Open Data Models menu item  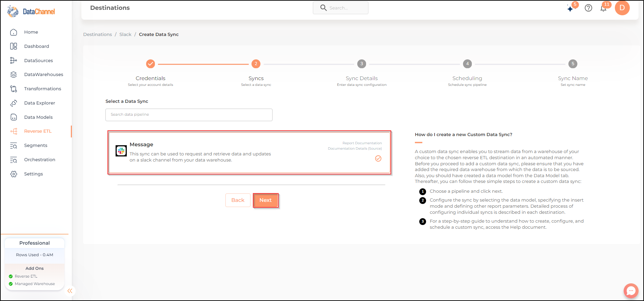38,117
